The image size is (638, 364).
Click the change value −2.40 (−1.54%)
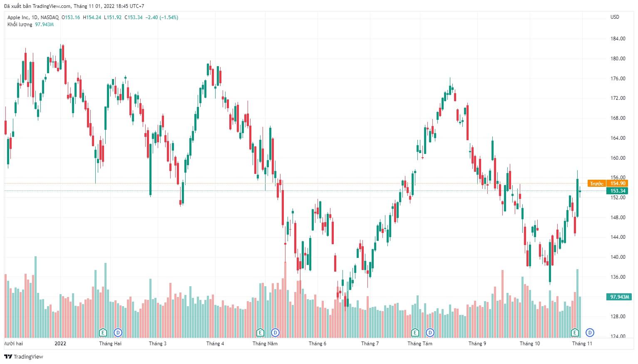pos(162,17)
